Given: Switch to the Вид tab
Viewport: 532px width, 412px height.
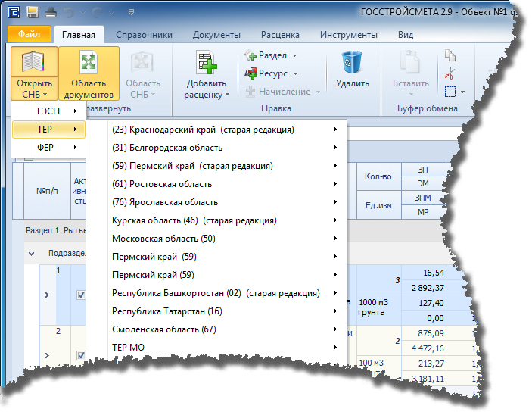Looking at the screenshot, I should point(406,35).
